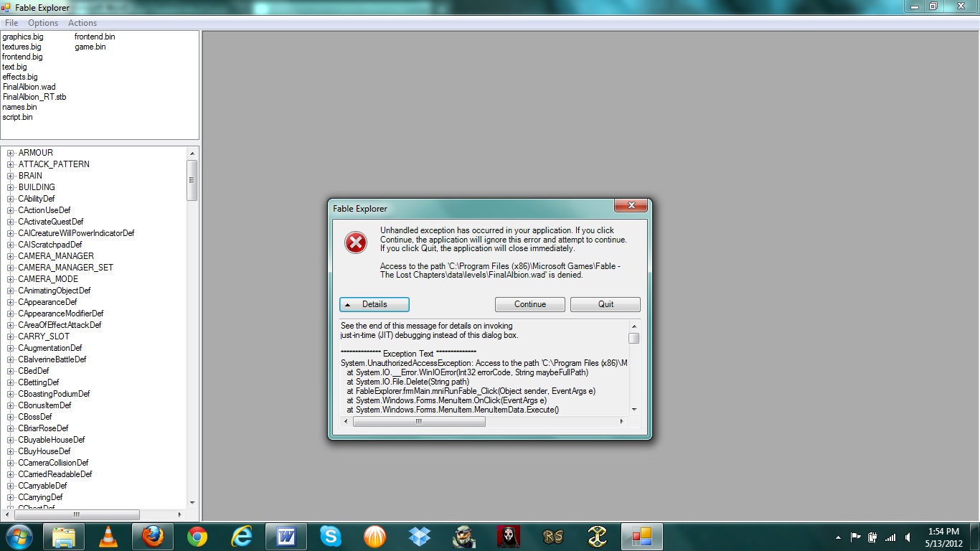Screen dimensions: 980x551
Task: Click the RS RuneScape taskbar icon
Action: pyautogui.click(x=552, y=537)
